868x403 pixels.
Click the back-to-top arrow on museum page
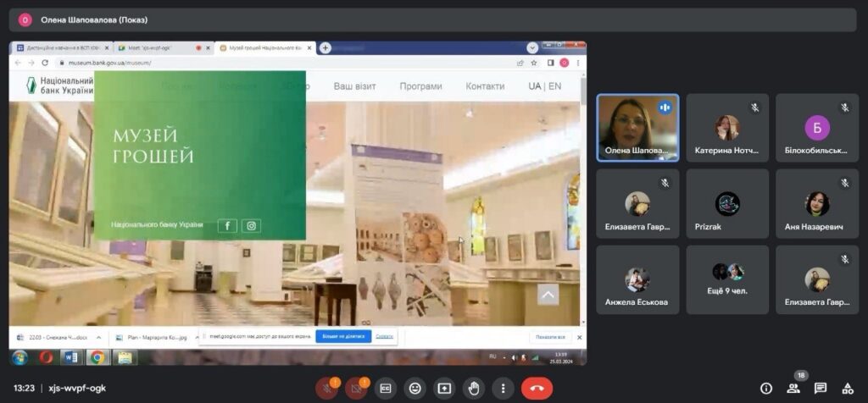pos(548,295)
